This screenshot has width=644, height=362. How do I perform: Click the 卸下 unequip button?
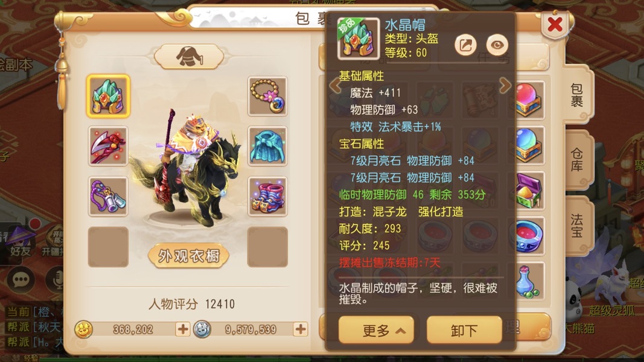[x=465, y=330]
